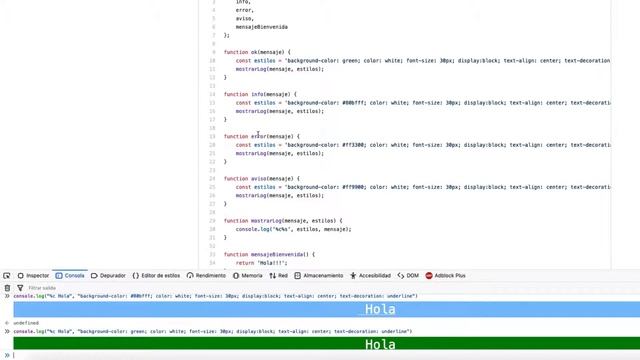Click the 'error,' entry in the export list
This screenshot has height=360, width=640.
click(x=245, y=10)
